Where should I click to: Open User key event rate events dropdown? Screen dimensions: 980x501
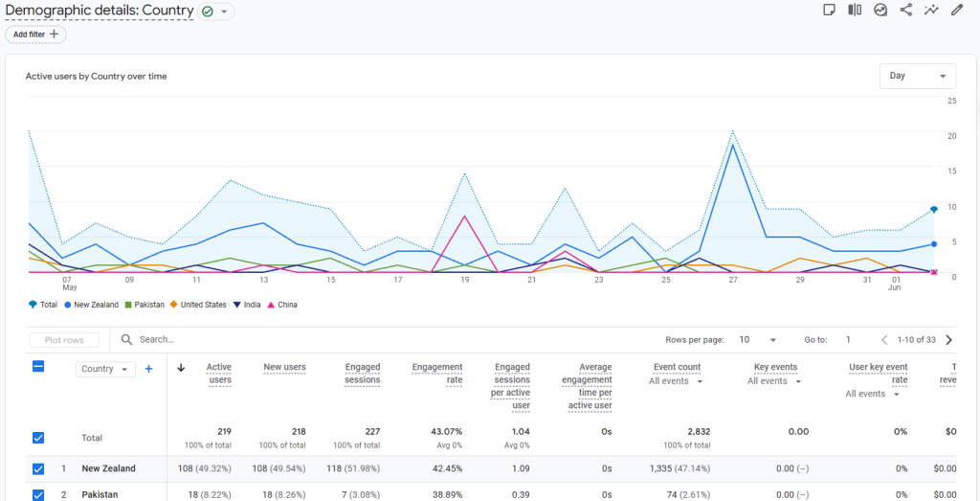[x=873, y=394]
